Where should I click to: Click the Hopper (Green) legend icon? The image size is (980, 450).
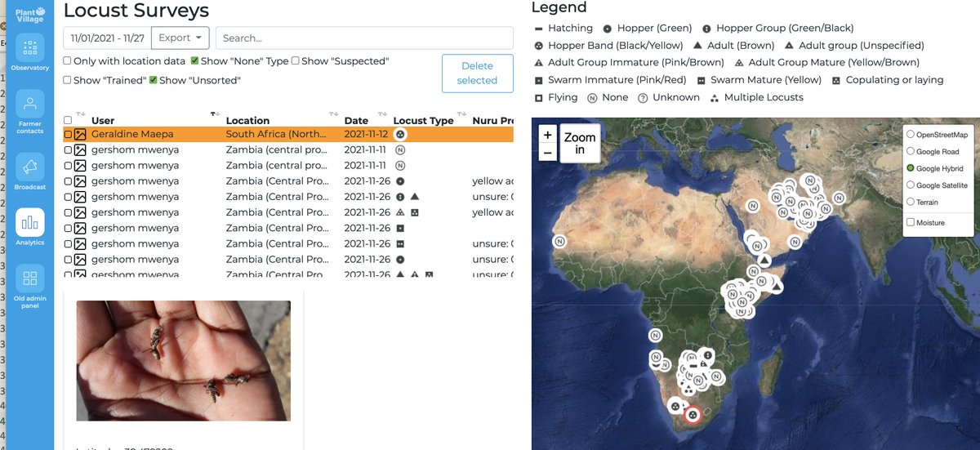(608, 29)
